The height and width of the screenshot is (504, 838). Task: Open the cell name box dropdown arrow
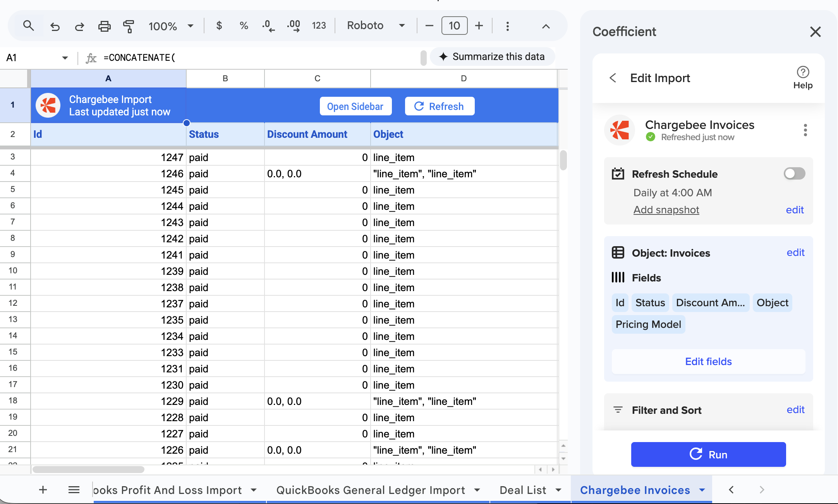click(65, 58)
